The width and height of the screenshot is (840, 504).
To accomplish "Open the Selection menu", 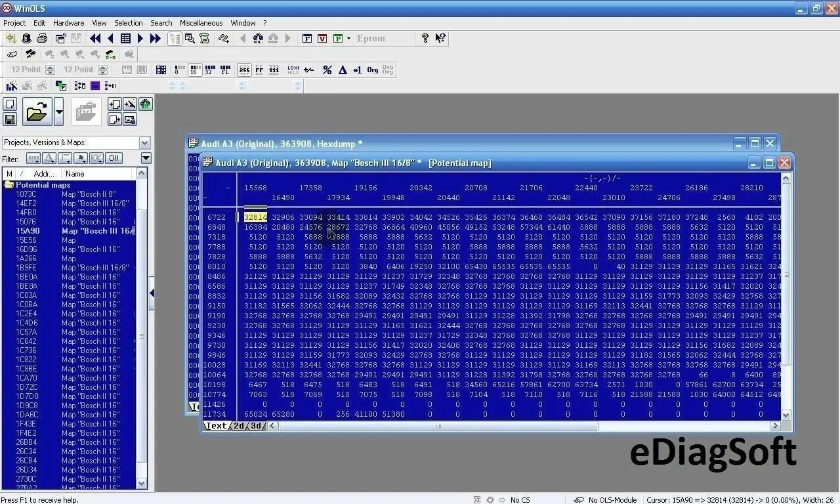I will [129, 23].
